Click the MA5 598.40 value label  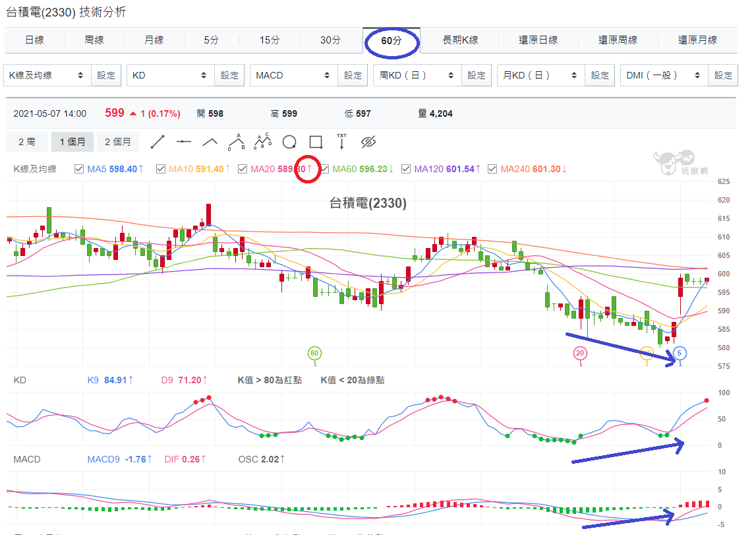coord(115,169)
